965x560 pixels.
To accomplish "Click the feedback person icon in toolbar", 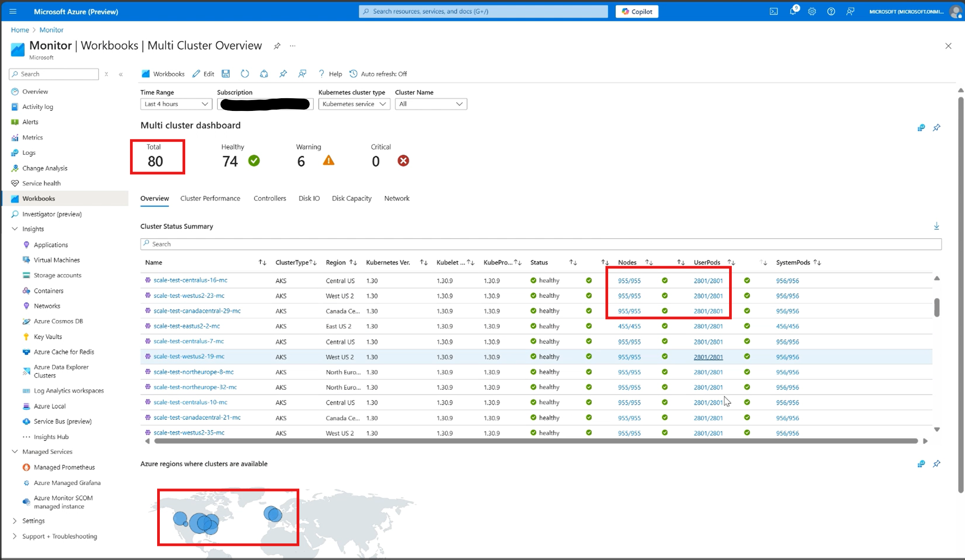I will pyautogui.click(x=302, y=74).
